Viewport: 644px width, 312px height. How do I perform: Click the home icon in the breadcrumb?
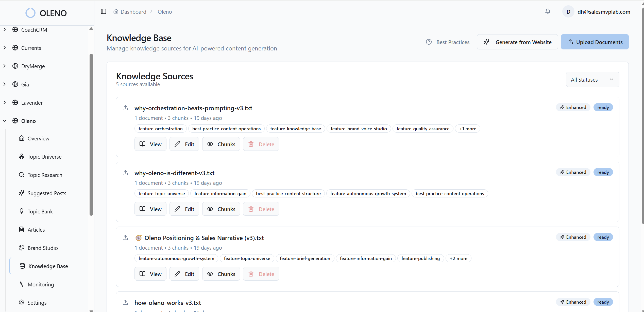point(116,11)
